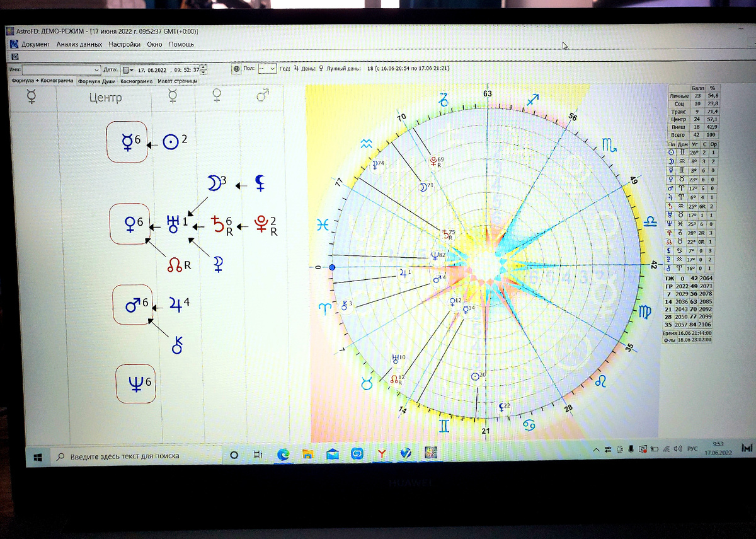Click the Центр row in score table
The height and width of the screenshot is (539, 756).
click(693, 119)
